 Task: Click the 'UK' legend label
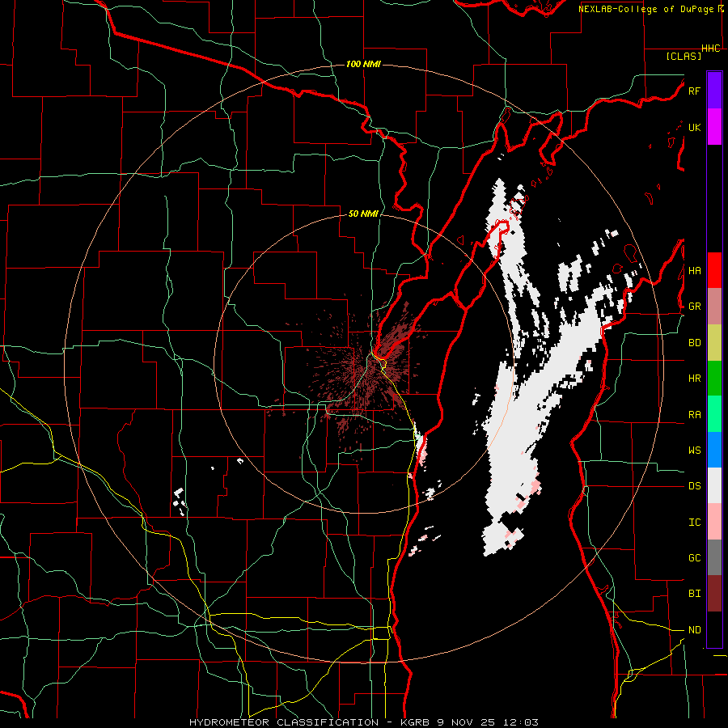tap(694, 127)
